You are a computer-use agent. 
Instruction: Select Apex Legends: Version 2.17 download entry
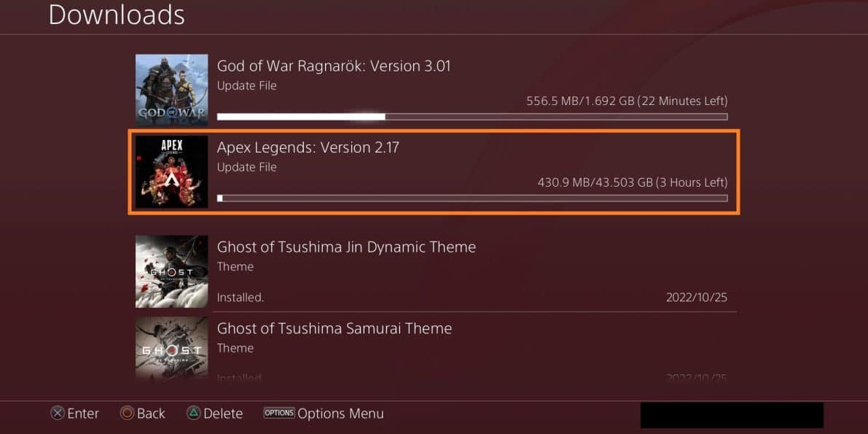point(434,172)
